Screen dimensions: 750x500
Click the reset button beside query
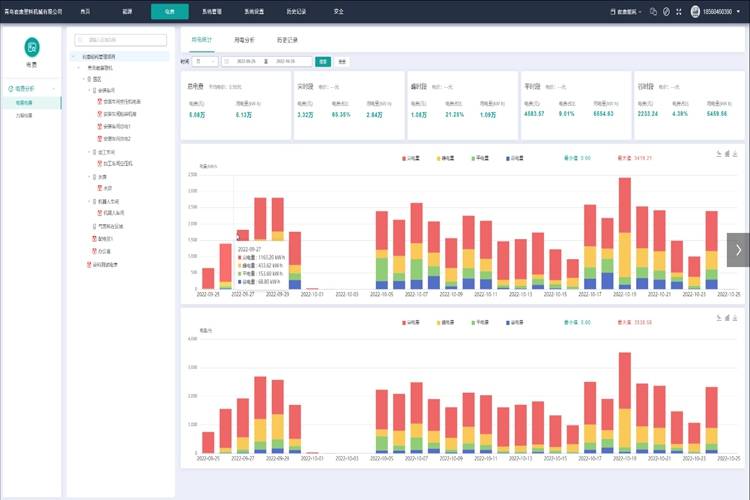(x=342, y=61)
